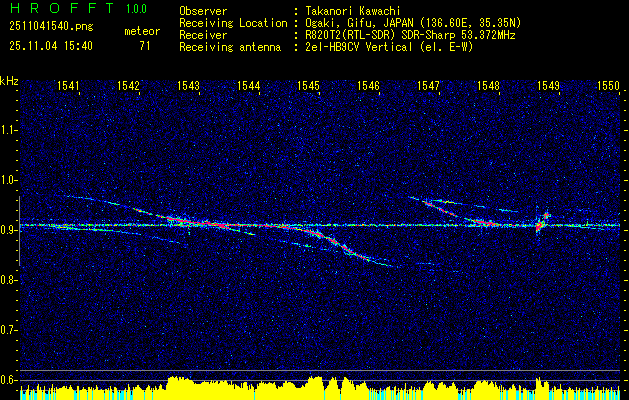The height and width of the screenshot is (400, 629).
Task: Click the version number 1.0.0
Action: (x=136, y=8)
